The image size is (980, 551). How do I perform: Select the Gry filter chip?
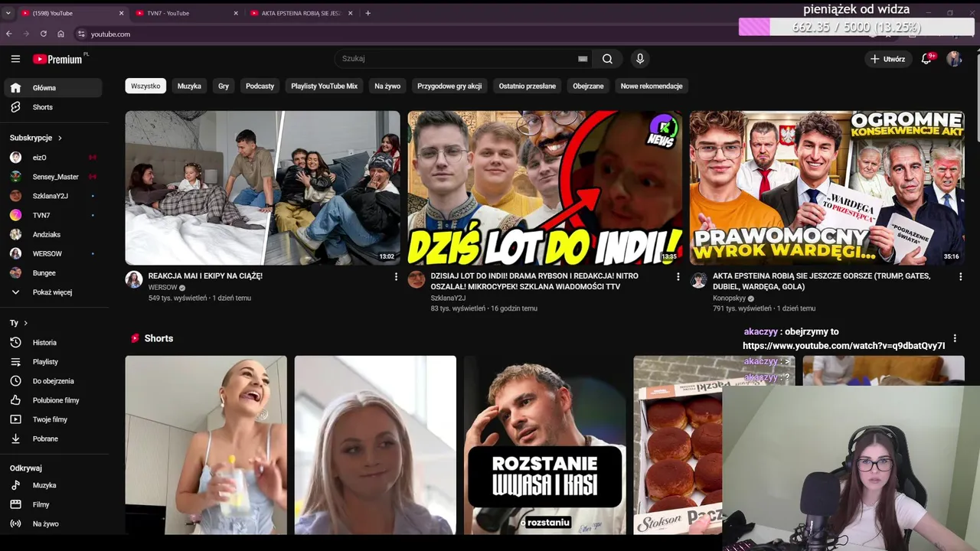(224, 86)
